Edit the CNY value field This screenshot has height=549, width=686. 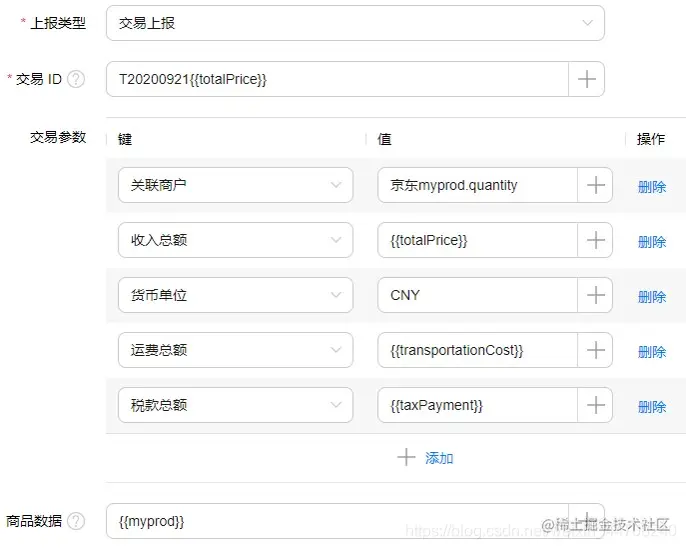(477, 295)
